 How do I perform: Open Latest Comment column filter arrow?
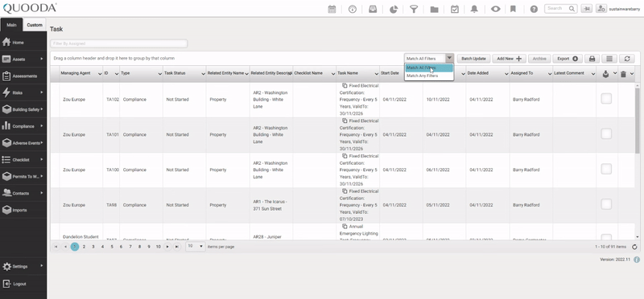593,74
